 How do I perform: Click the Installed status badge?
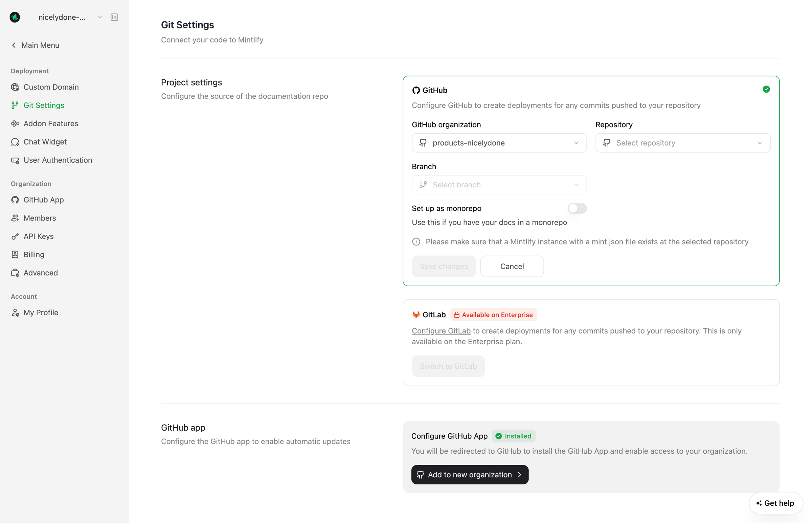(514, 436)
